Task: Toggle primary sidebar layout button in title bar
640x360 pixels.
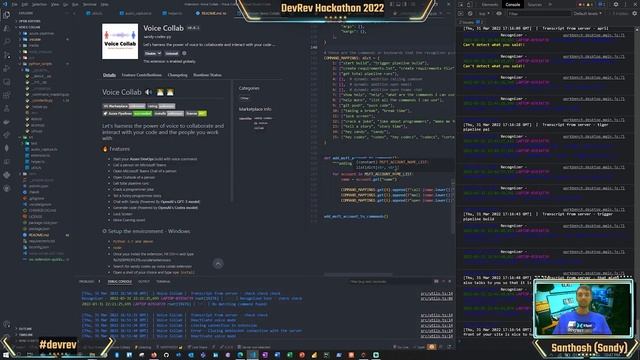Action: (x=391, y=4)
